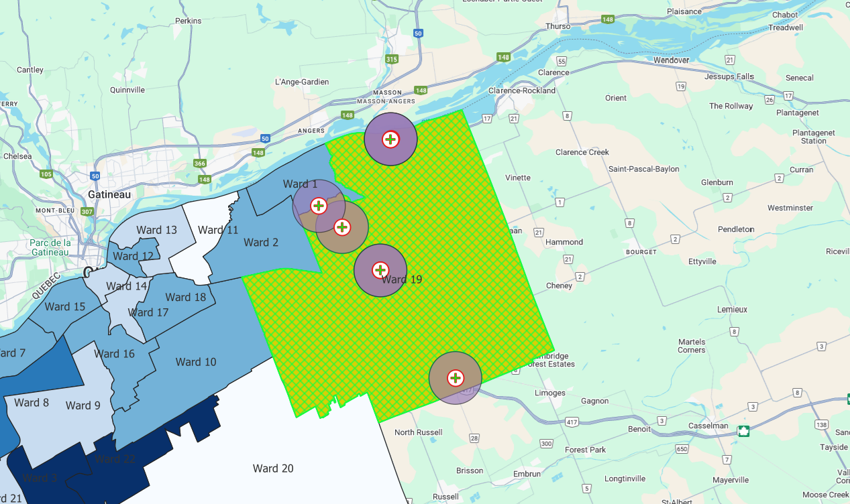Image resolution: width=850 pixels, height=504 pixels.
Task: Click the Clarence-Rockland place label
Action: pos(522,90)
